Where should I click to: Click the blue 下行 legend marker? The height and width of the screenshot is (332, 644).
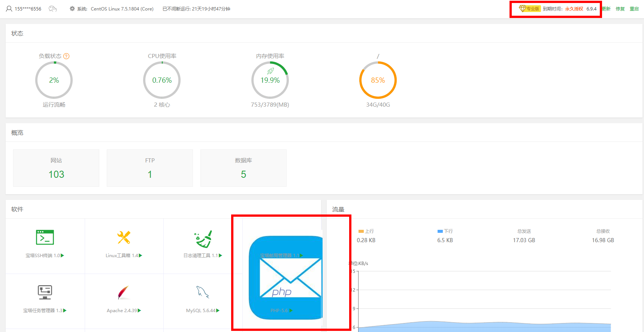440,231
